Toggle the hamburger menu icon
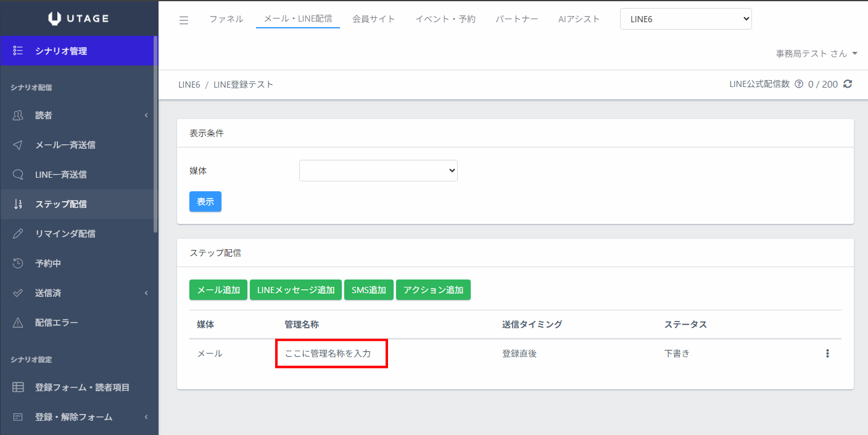This screenshot has height=435, width=868. [x=184, y=20]
